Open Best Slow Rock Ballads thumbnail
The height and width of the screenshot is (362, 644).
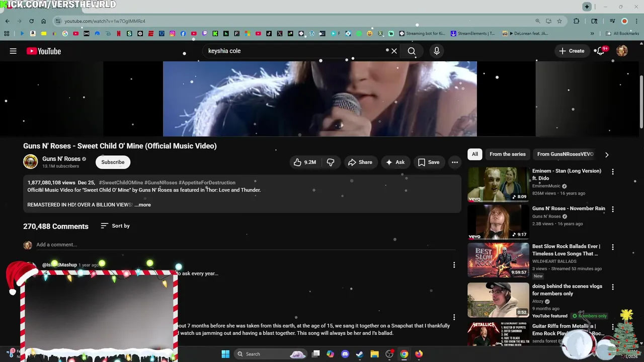pyautogui.click(x=498, y=260)
